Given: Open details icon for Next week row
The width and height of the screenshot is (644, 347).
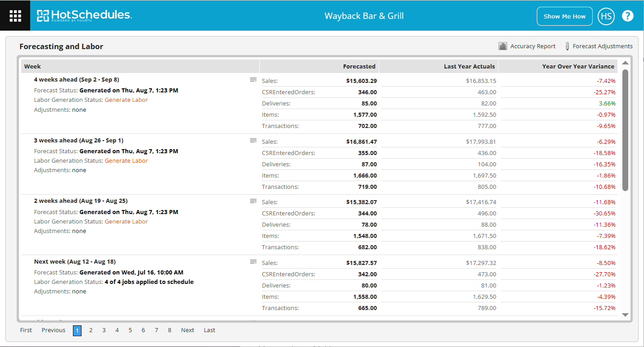Looking at the screenshot, I should [x=253, y=262].
